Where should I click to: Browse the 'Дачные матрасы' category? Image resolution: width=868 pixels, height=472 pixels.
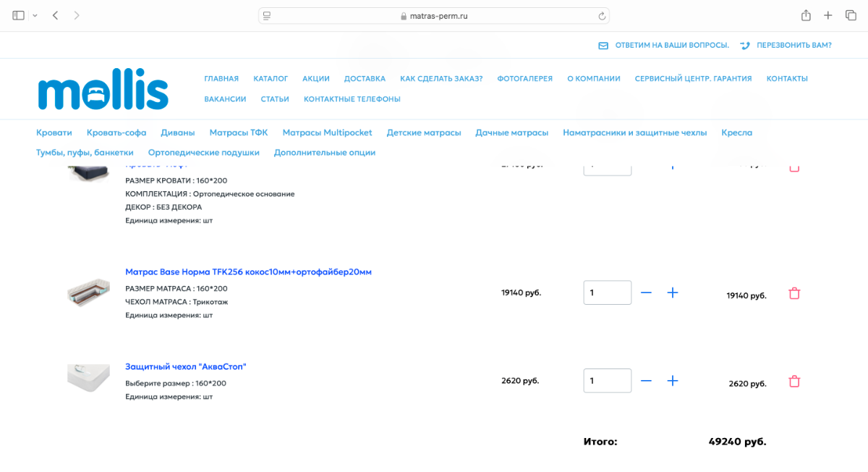512,132
